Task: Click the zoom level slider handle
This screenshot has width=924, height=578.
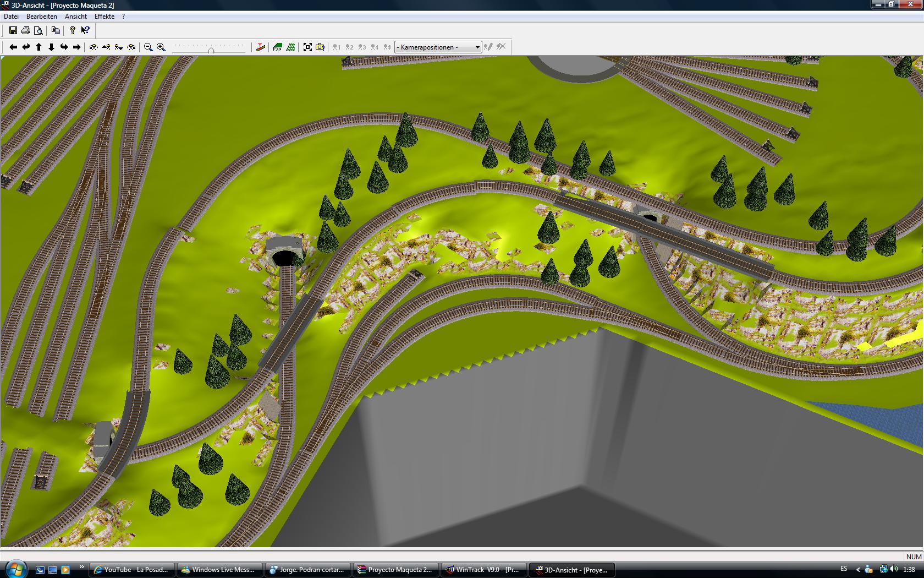Action: coord(211,50)
